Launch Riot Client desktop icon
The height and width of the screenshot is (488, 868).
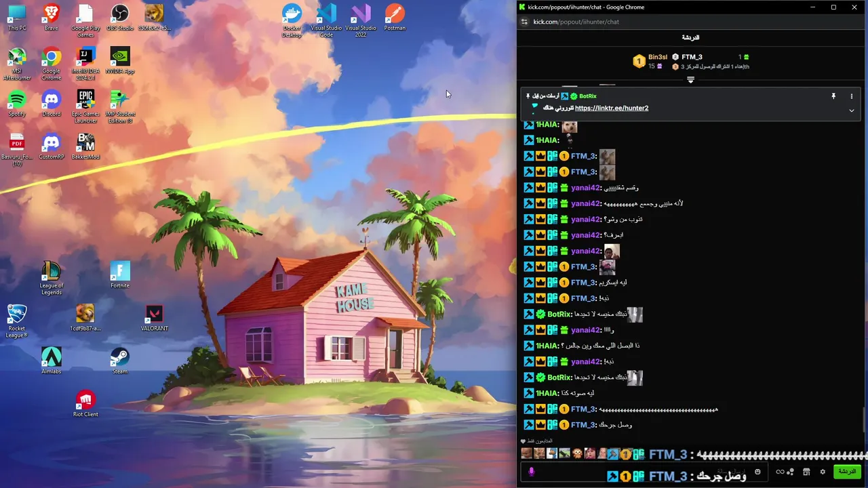pos(85,403)
